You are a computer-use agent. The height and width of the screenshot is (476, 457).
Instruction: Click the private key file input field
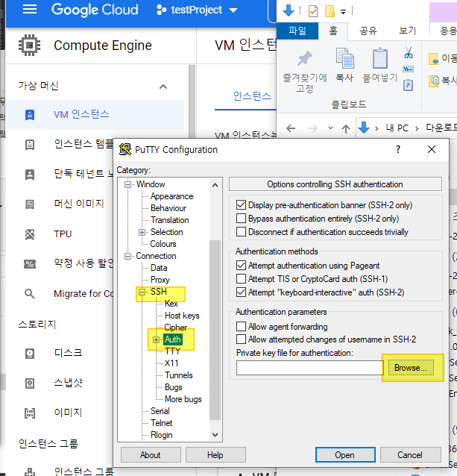tap(310, 368)
